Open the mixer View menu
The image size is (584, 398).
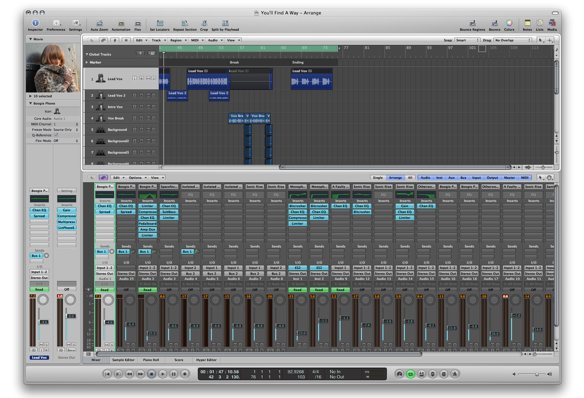tap(157, 178)
